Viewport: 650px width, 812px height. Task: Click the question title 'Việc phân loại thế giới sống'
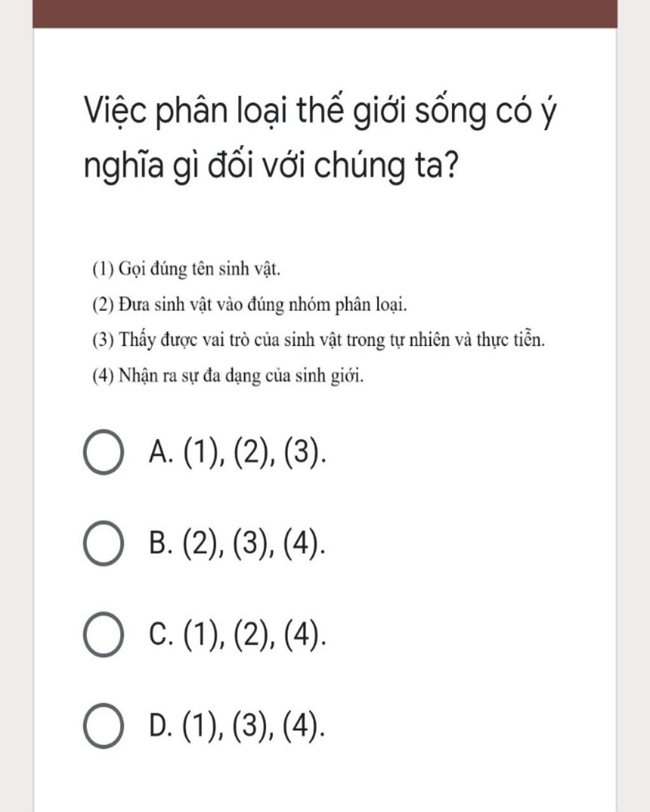pyautogui.click(x=321, y=140)
